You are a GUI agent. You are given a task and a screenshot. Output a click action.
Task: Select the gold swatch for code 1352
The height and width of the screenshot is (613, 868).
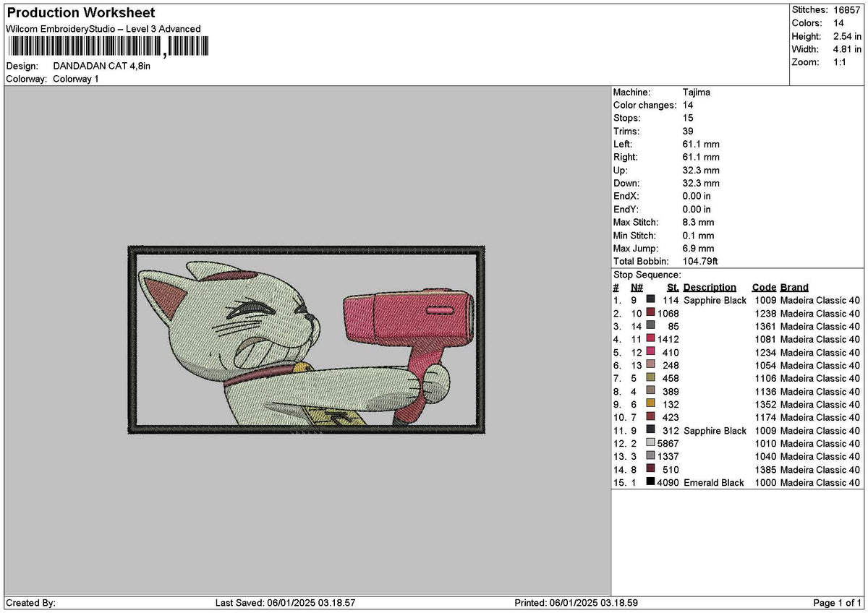651,403
